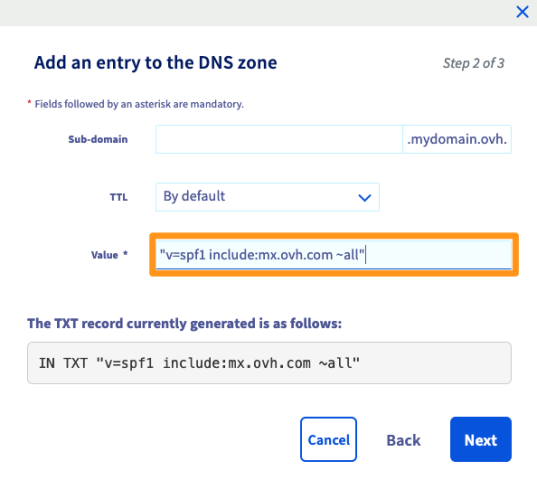537x480 pixels.
Task: Click the 'Step 2 of 3' indicator
Action: [473, 63]
